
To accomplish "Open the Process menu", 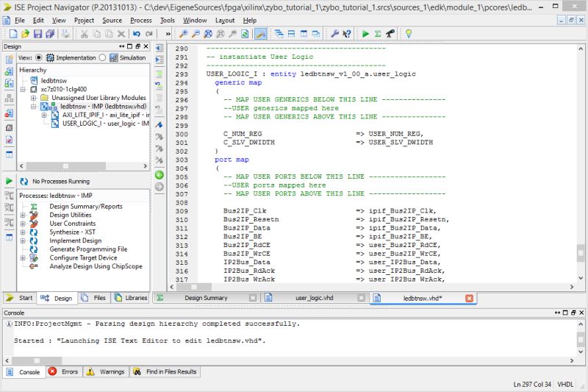I will (141, 21).
